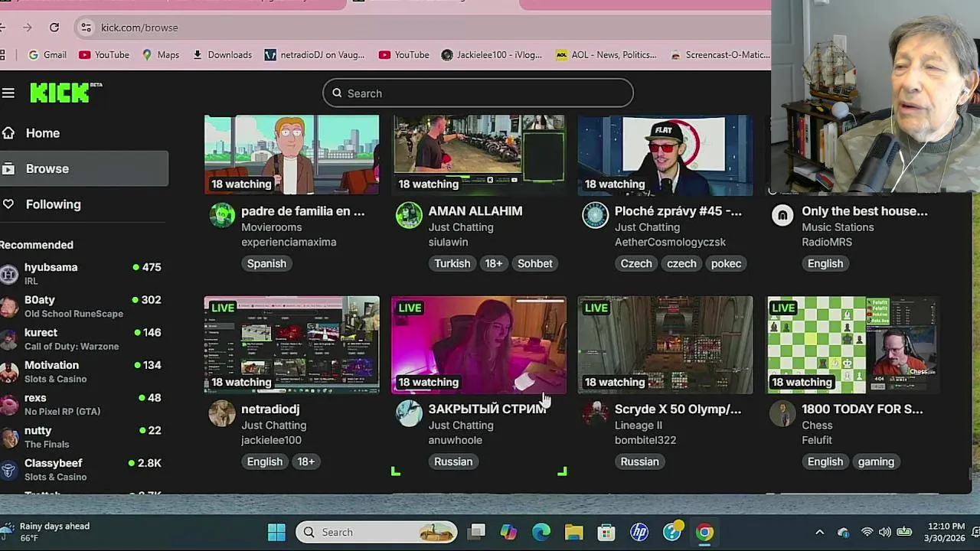Open Copilot from the taskbar

pyautogui.click(x=508, y=532)
